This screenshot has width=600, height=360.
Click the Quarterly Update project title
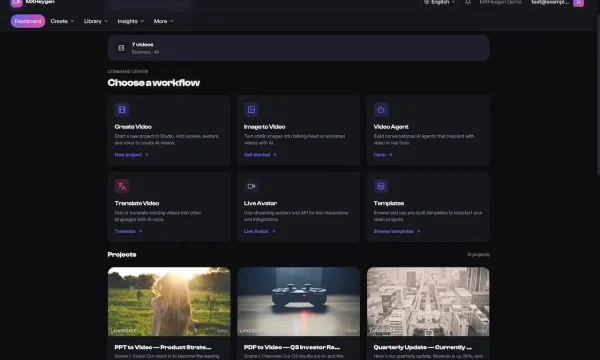(x=422, y=347)
